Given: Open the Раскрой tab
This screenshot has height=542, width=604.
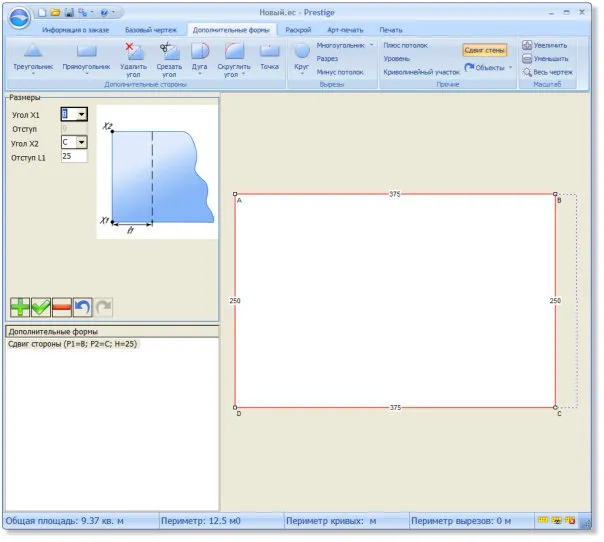Looking at the screenshot, I should 298,30.
